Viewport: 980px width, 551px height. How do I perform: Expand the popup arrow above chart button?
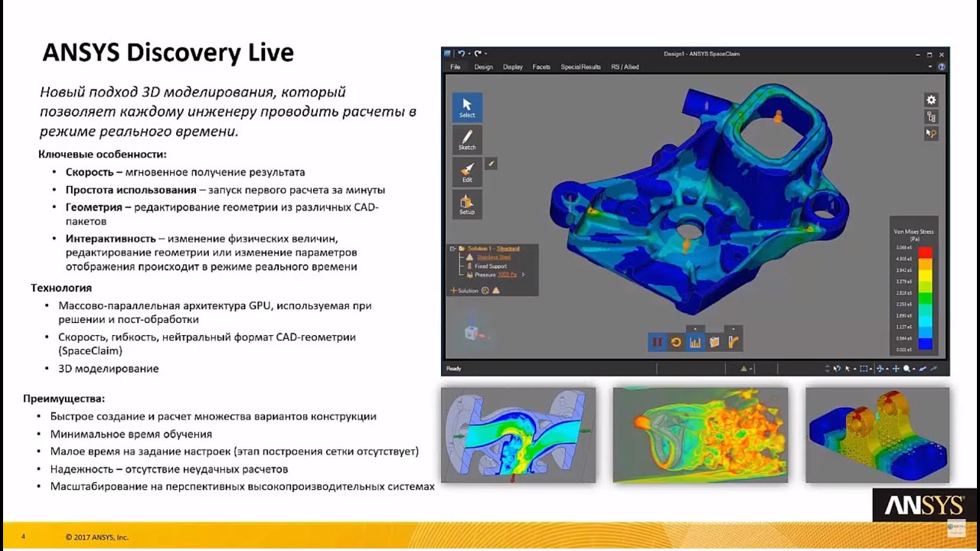[695, 329]
